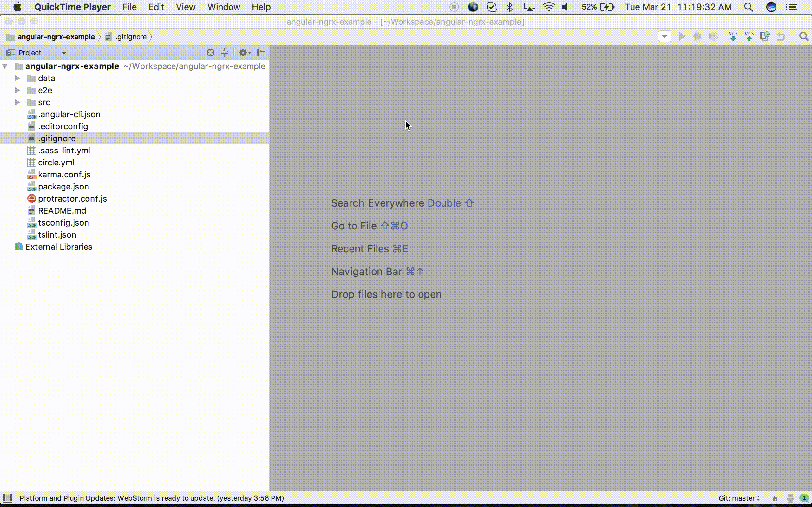The height and width of the screenshot is (507, 812).
Task: Select File from the menu bar
Action: (129, 7)
